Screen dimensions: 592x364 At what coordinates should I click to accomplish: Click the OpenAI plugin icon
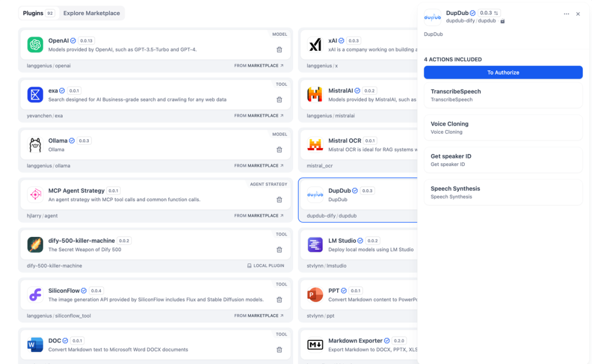(x=35, y=44)
